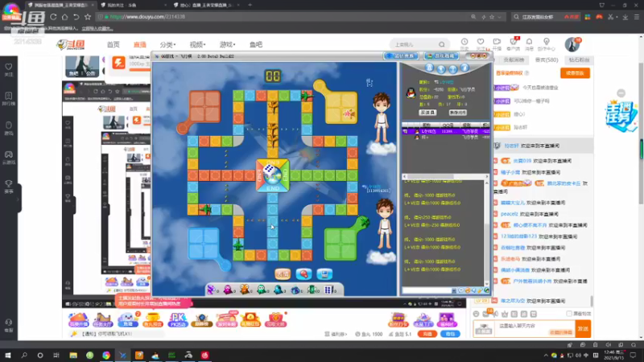
Task: Open 首页 in the Douyu navigation
Action: tap(113, 44)
